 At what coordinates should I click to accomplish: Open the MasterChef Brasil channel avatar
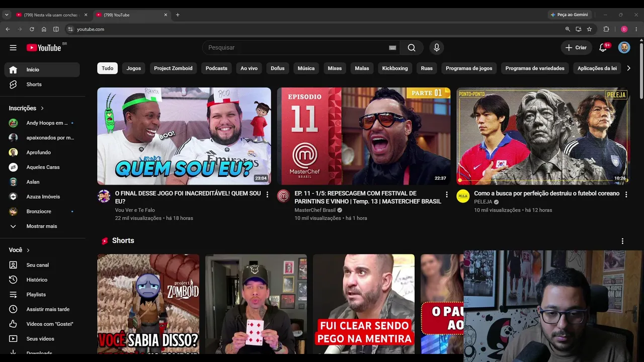click(284, 196)
